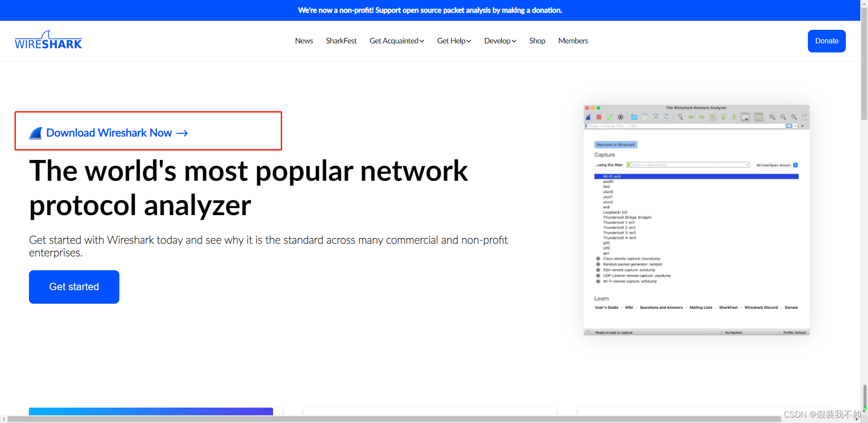Click the blue apply-filter arrow in app screenshot
Viewport: 868px width, 423px height.
789,126
